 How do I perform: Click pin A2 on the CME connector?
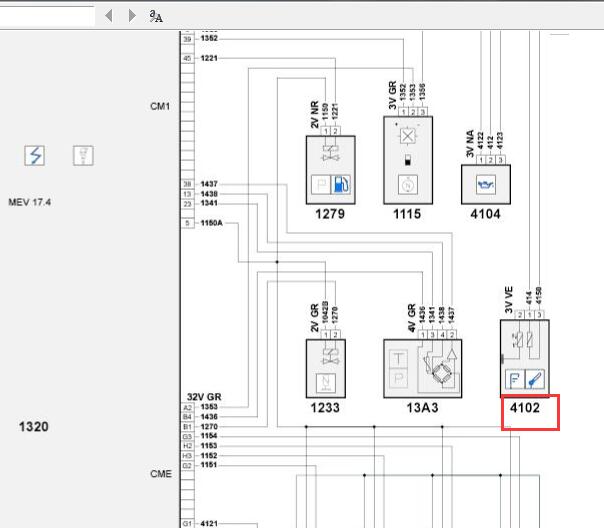187,407
